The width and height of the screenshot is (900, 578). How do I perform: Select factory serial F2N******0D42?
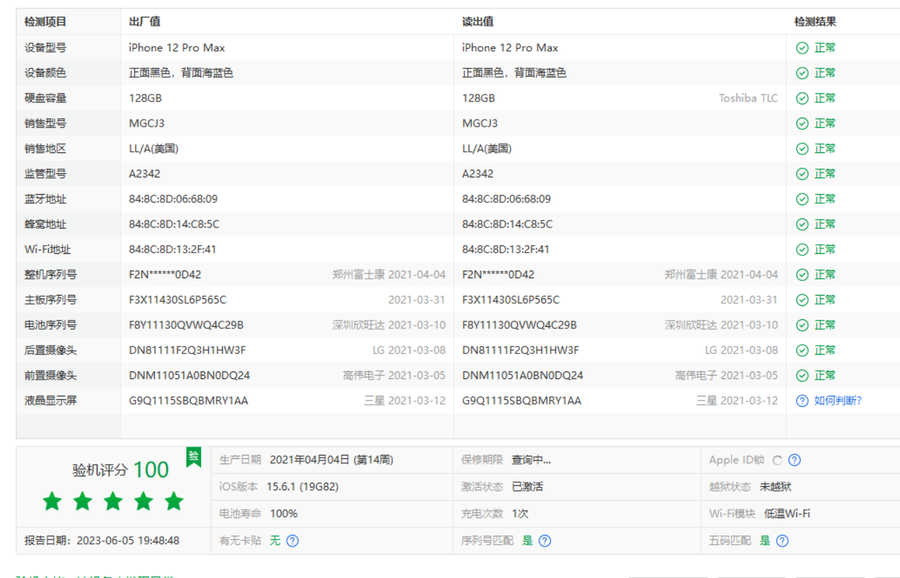(165, 275)
